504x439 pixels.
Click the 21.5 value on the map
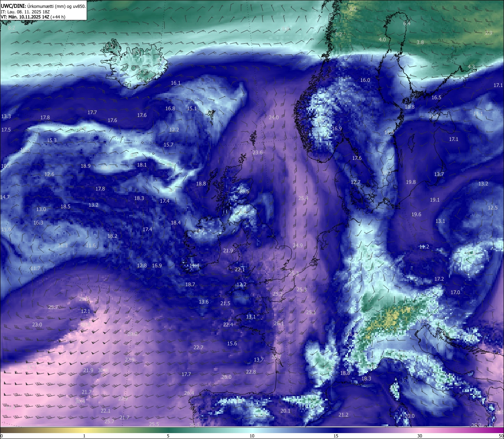[x=225, y=303]
